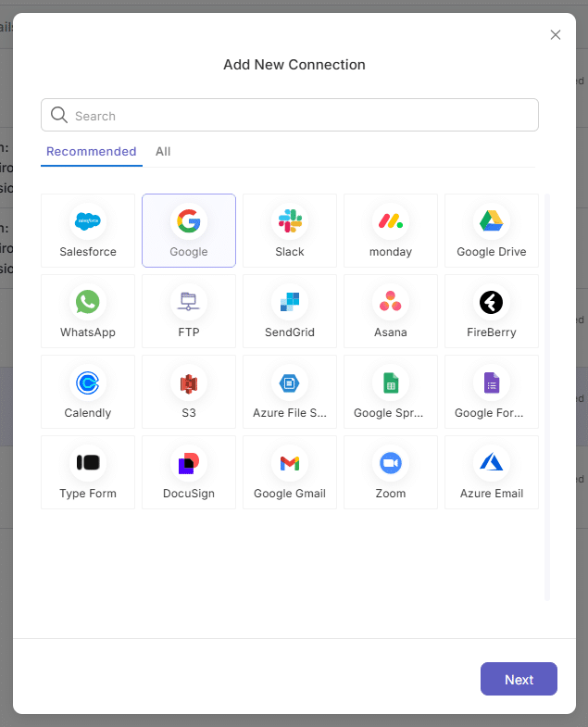Select the Azure Email connector
Screen dimensions: 588x727
[x=492, y=472]
